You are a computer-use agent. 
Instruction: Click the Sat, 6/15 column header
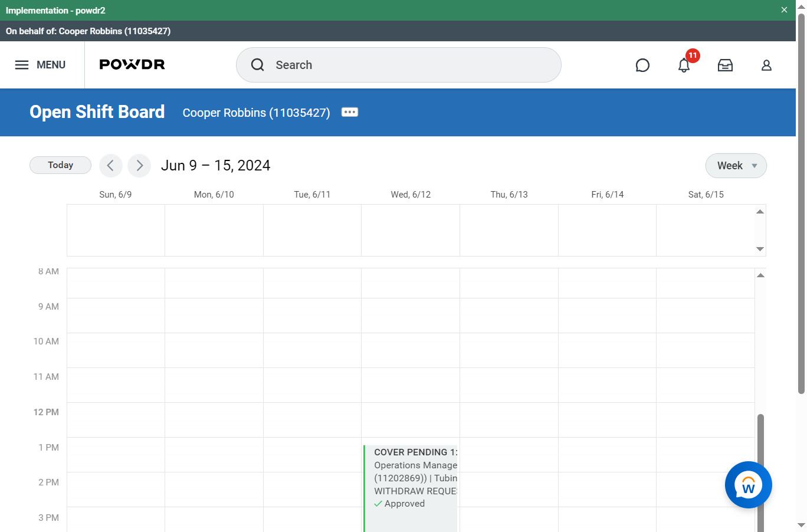click(706, 195)
